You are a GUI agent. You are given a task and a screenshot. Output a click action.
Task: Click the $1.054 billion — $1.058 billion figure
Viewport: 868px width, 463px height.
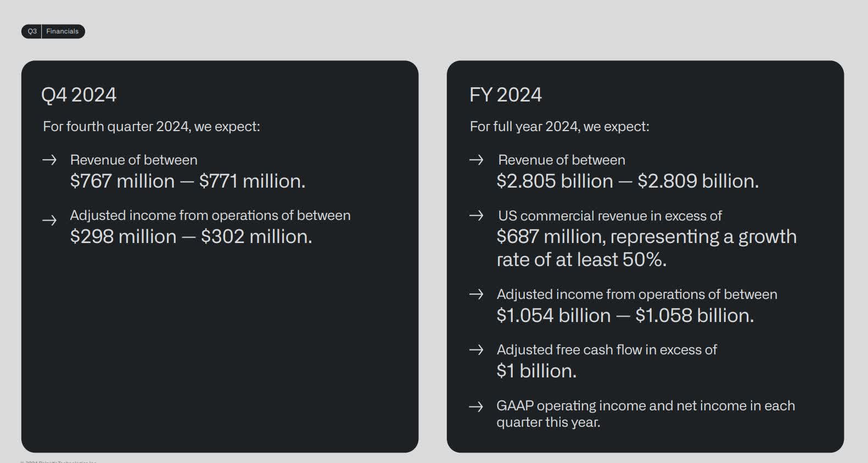click(625, 315)
